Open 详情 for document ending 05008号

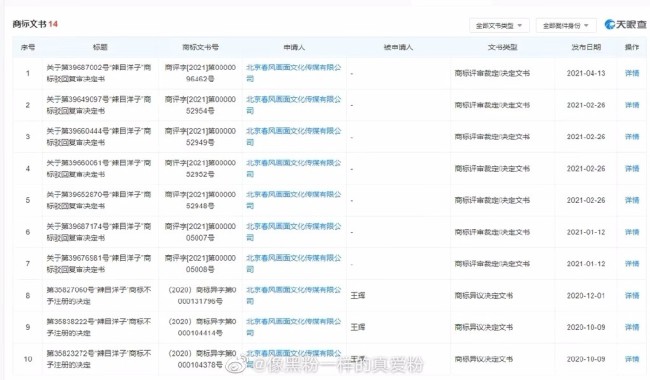point(632,264)
